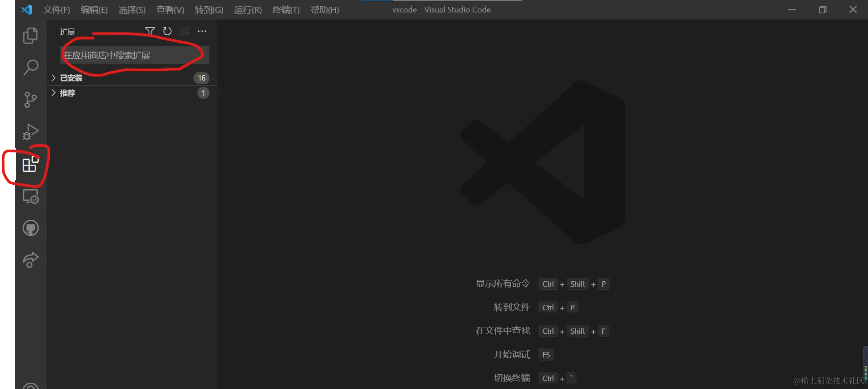Viewport: 868px width, 389px height.
Task: Click the 开始调试 shortcut hint
Action: pos(512,354)
